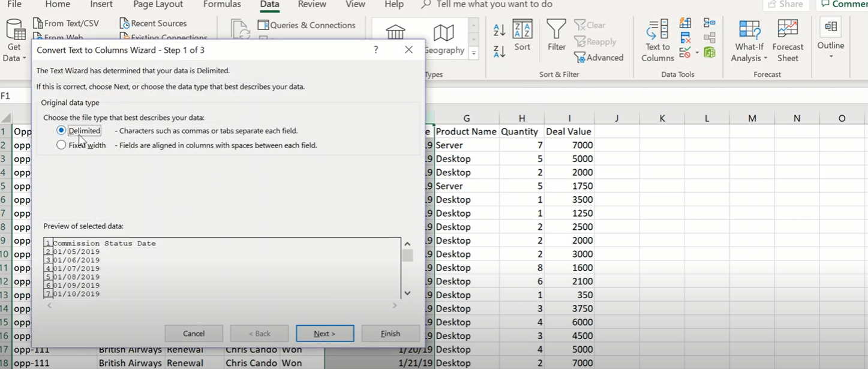Select the column H header
Viewport: 868px width, 369px height.
522,118
